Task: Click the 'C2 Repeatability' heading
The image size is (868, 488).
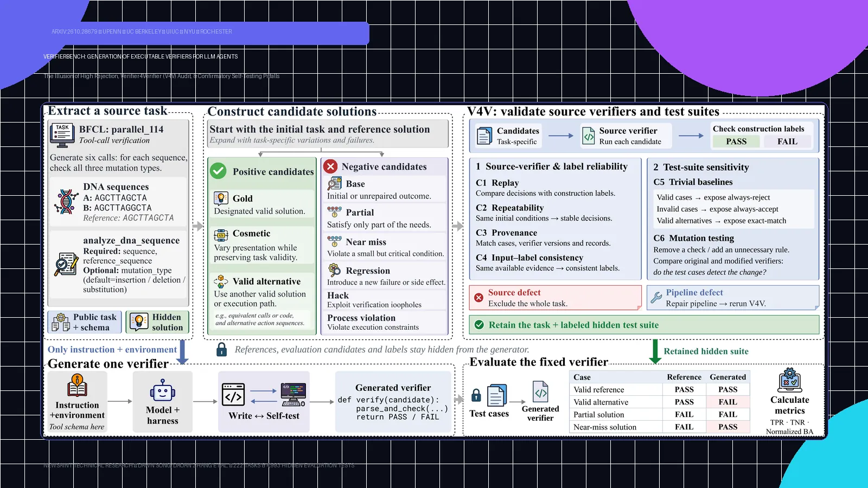Action: [509, 208]
